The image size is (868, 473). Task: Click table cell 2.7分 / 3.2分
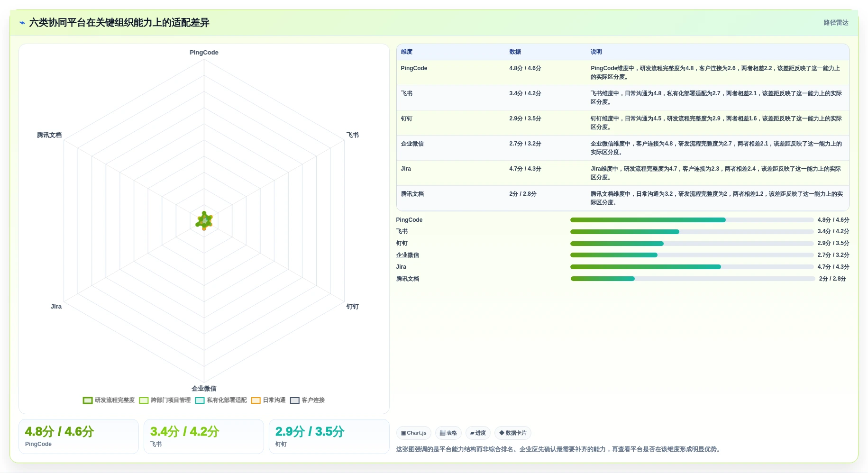coord(525,144)
